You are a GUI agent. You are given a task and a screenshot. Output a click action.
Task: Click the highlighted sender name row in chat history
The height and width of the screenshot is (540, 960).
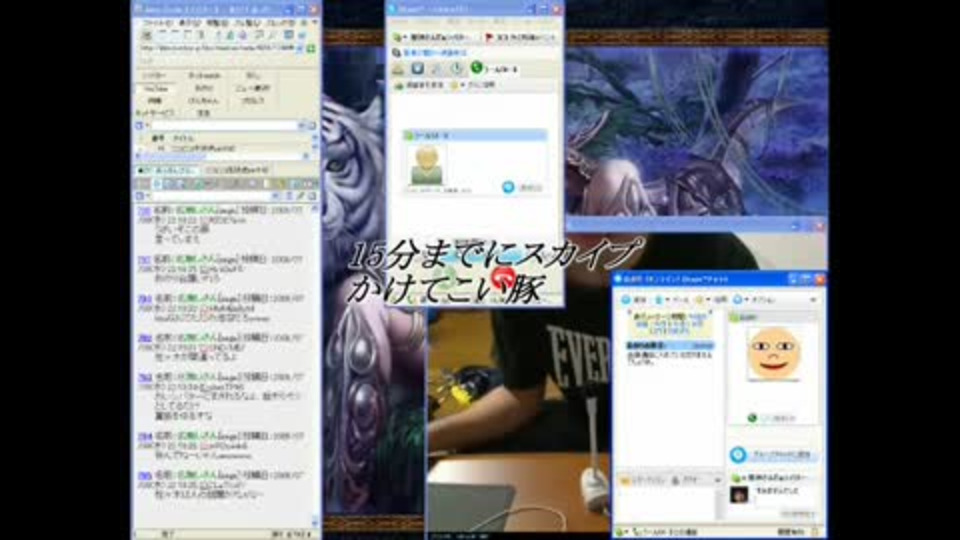[x=670, y=346]
